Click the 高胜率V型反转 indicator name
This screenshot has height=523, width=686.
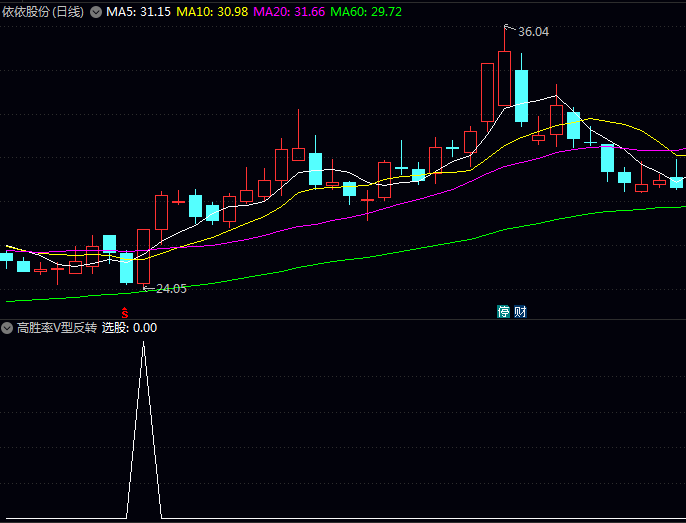(x=56, y=328)
